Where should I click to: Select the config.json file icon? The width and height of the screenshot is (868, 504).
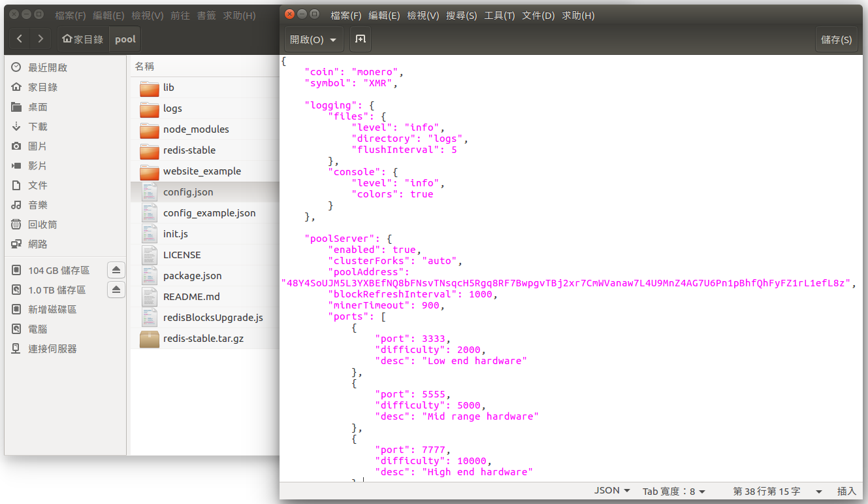point(150,192)
